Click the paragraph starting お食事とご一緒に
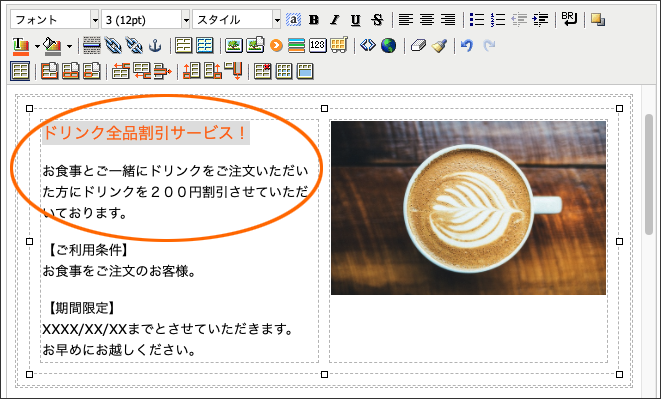This screenshot has height=399, width=661. point(175,192)
